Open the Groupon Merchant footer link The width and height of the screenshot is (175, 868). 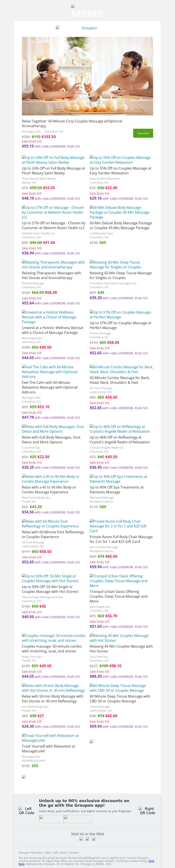point(31,853)
